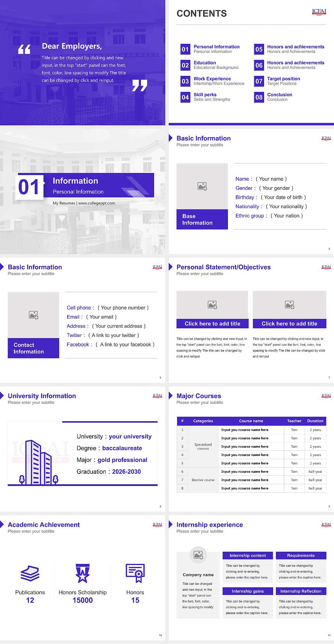
Task: Click the closing quotation mark on the cover slide
Action: 140,85
